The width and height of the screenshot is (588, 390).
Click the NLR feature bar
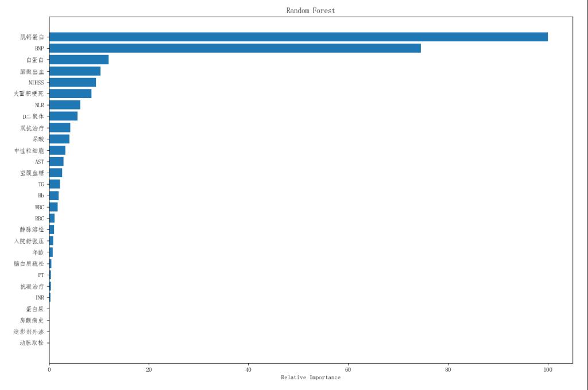coord(64,105)
